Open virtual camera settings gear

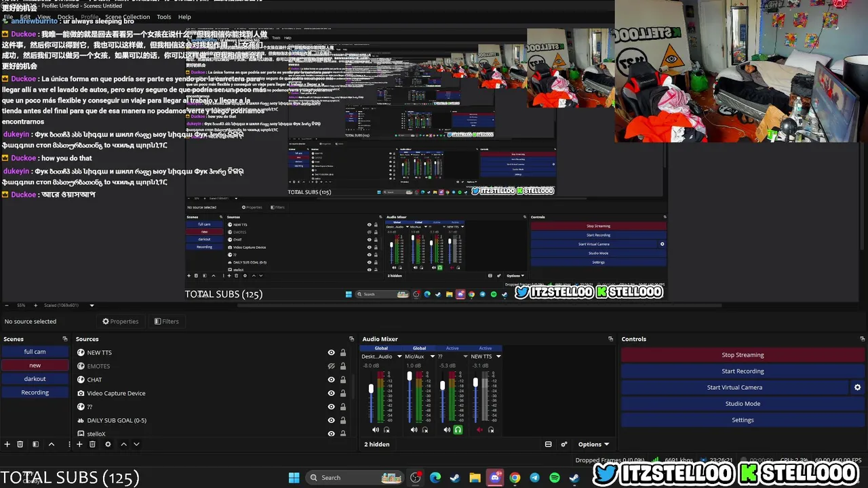point(857,388)
